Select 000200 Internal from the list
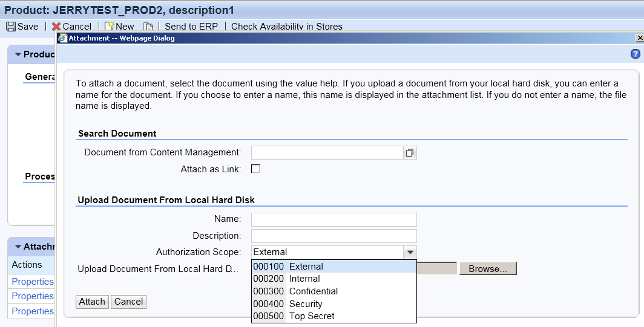Viewport: 644px width, 327px height. tap(334, 279)
